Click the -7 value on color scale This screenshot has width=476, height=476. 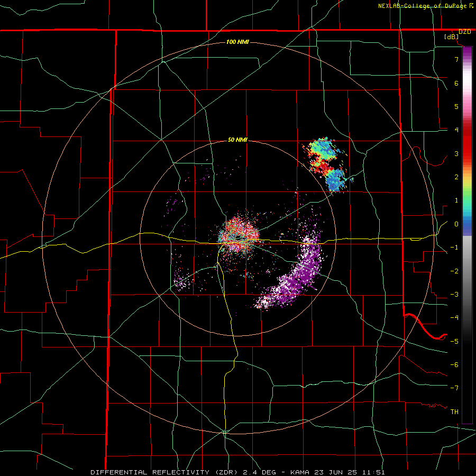(454, 388)
